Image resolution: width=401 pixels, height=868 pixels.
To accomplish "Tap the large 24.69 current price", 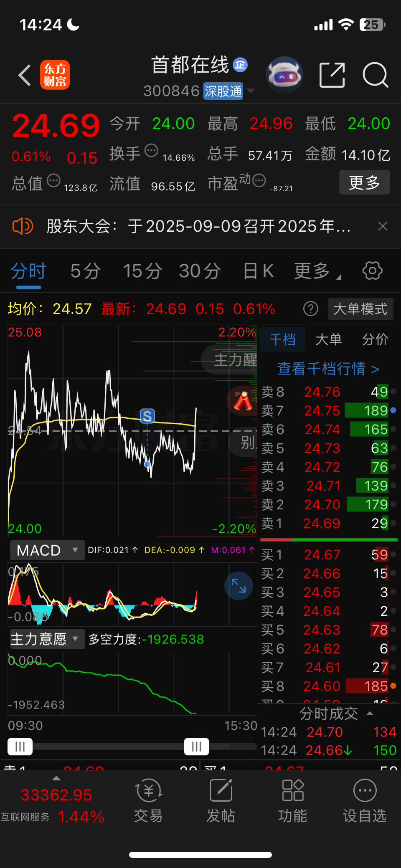I will pyautogui.click(x=56, y=126).
